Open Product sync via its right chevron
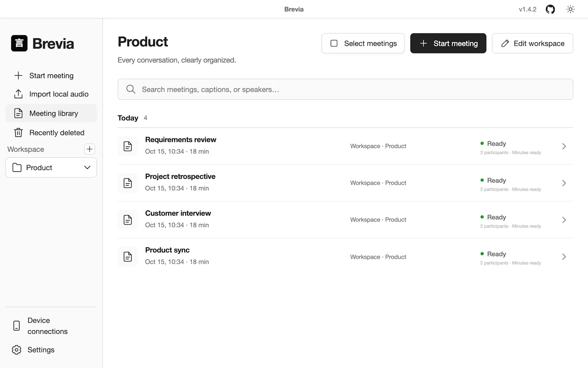This screenshot has width=588, height=368. click(x=564, y=256)
